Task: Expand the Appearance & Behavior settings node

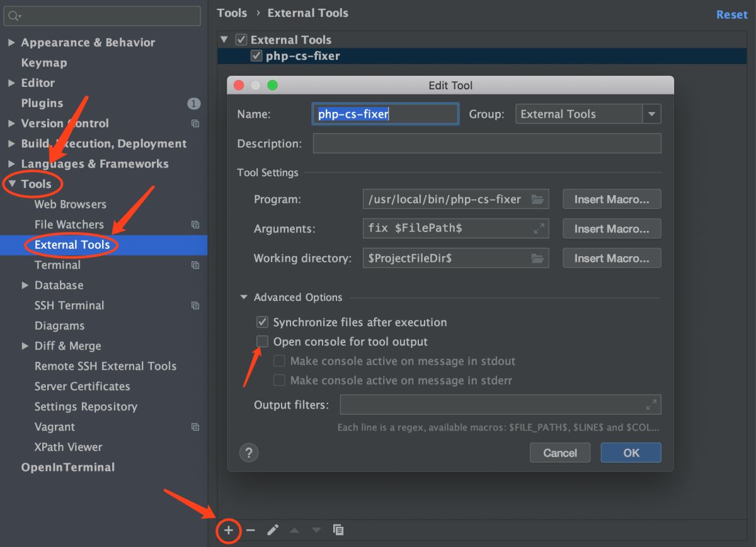Action: coord(11,43)
